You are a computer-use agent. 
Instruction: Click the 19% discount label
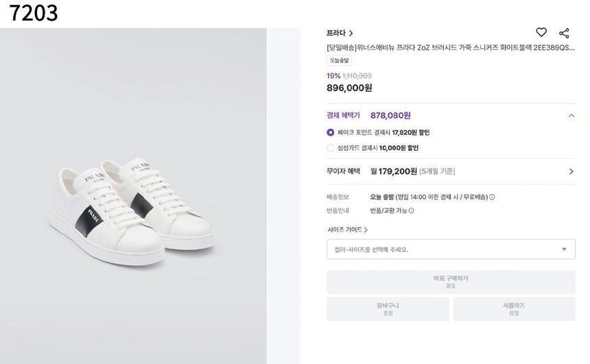(333, 76)
